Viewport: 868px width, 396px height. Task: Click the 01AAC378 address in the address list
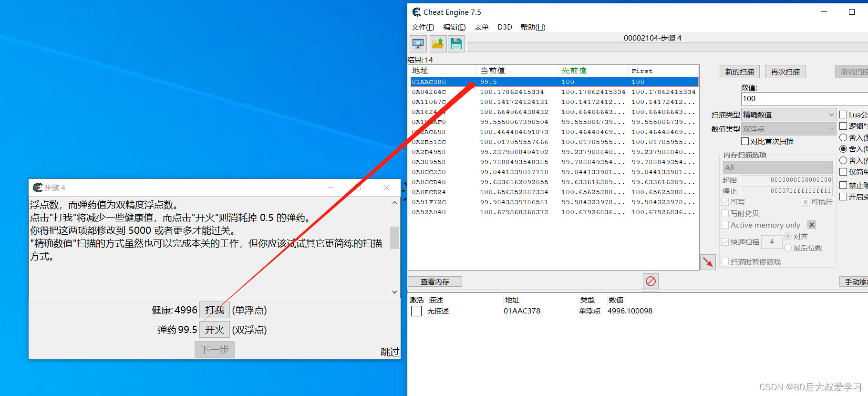click(522, 311)
